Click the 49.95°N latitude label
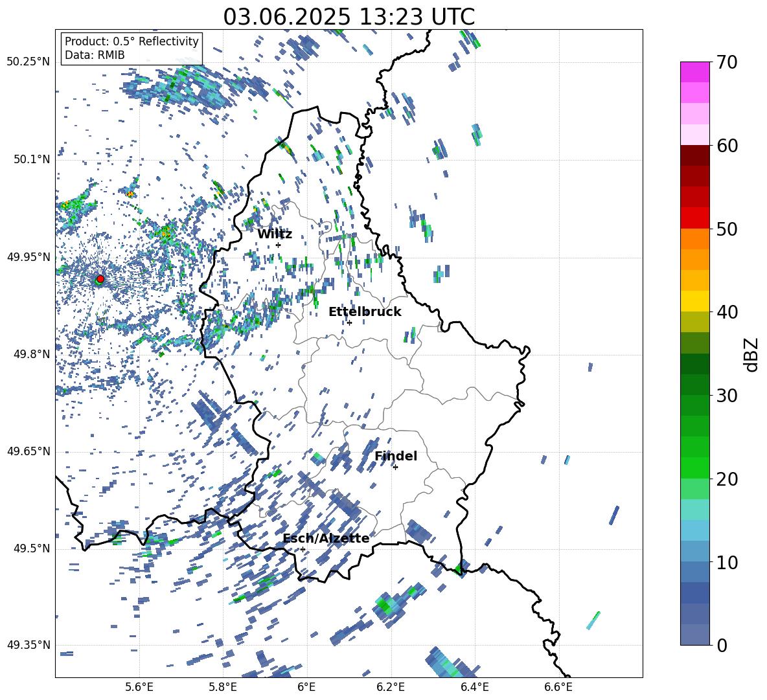This screenshot has width=767, height=700. [x=29, y=257]
